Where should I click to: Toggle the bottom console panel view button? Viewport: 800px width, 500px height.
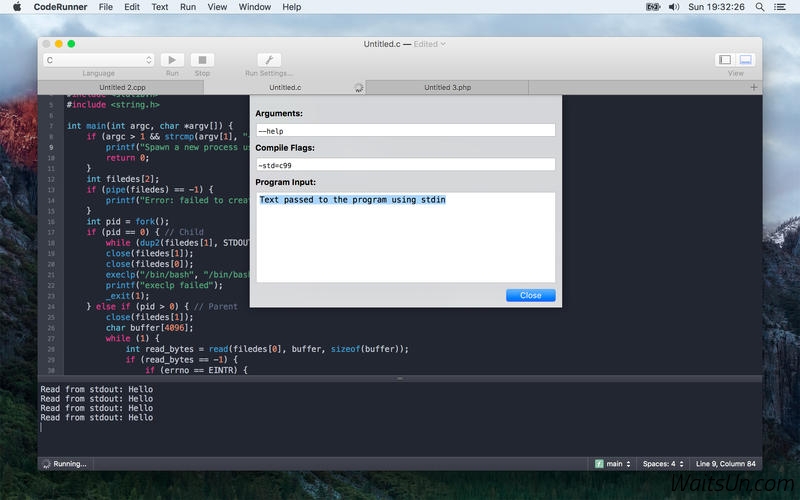746,60
